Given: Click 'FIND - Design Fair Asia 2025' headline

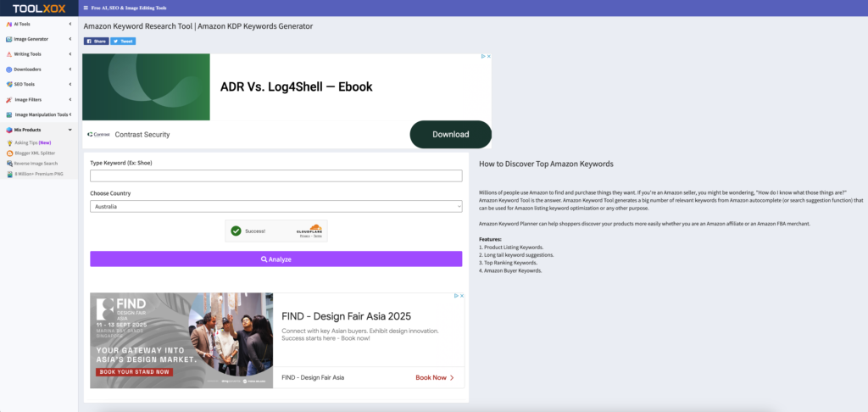Looking at the screenshot, I should pos(347,316).
